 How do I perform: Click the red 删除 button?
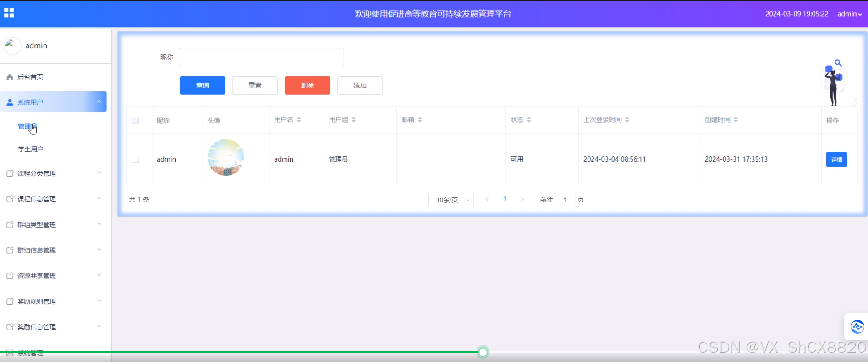click(307, 85)
